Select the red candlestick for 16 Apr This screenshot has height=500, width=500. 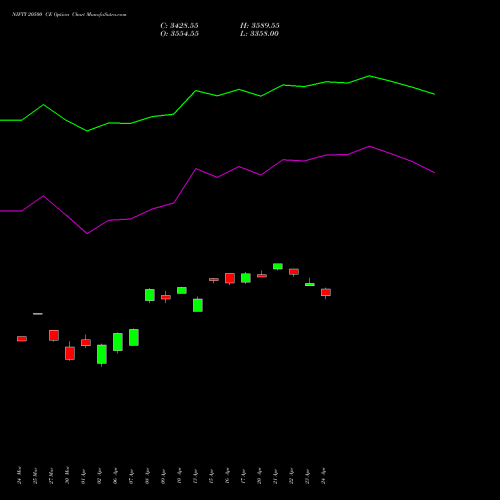pyautogui.click(x=230, y=278)
